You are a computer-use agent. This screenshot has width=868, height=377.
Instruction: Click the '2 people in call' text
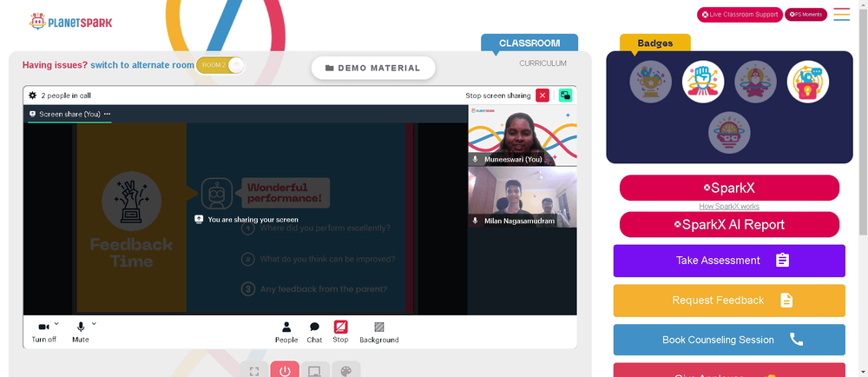click(x=66, y=96)
